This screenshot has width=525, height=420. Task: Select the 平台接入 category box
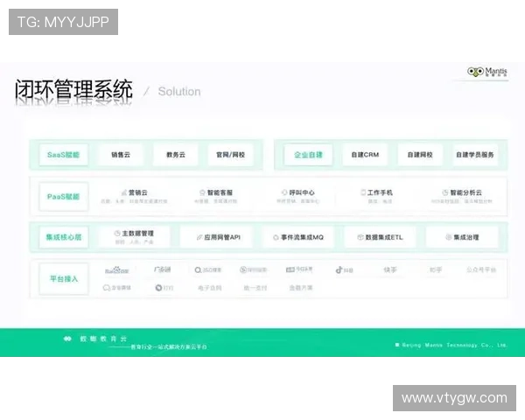[x=64, y=278]
